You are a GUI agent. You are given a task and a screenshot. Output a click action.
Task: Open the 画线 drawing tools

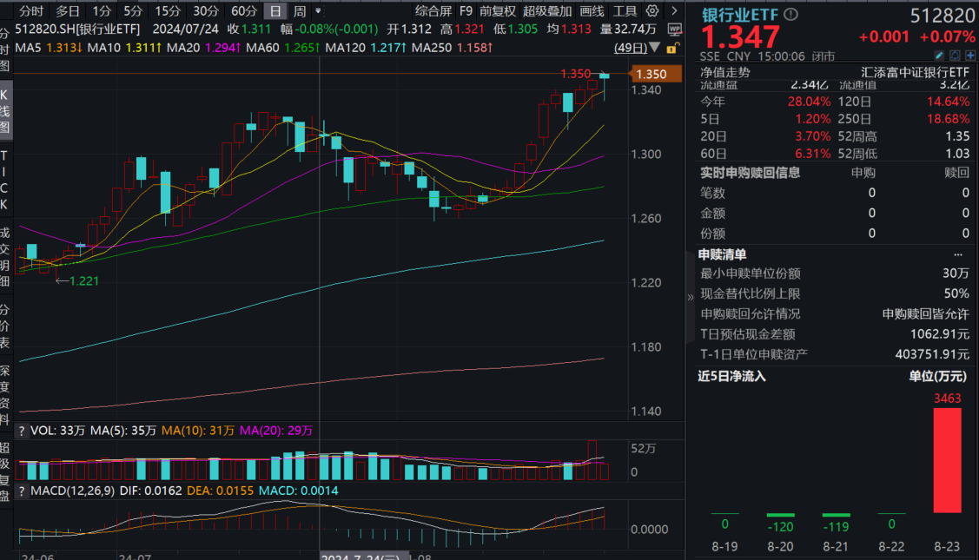coord(592,10)
